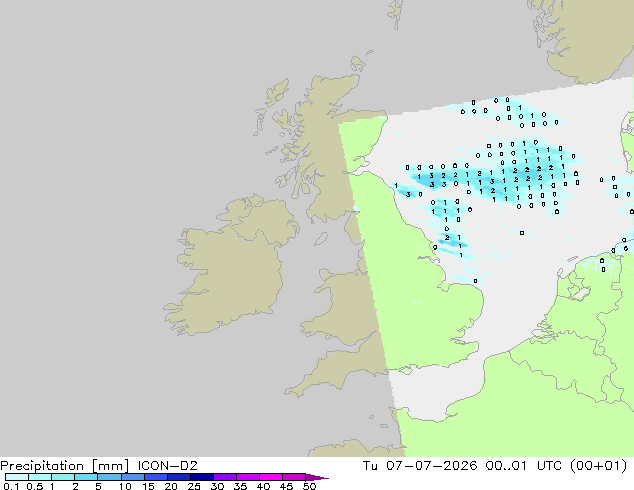
Task: Click the 'Precipitation [mm]' title text
Action: (65, 466)
